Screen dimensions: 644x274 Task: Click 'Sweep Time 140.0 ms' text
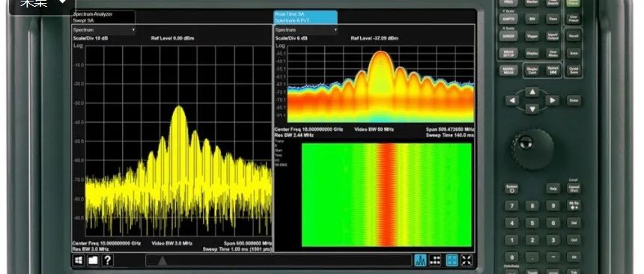(450, 135)
